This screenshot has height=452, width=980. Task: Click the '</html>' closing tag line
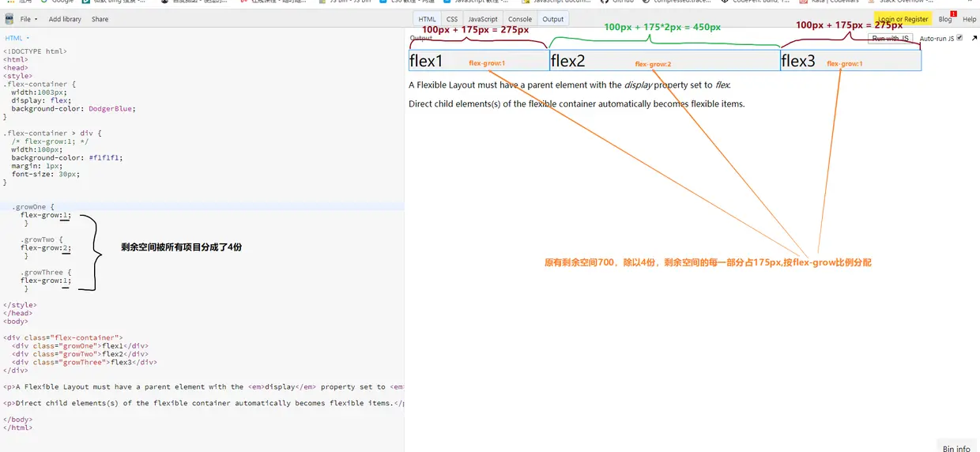(18, 428)
